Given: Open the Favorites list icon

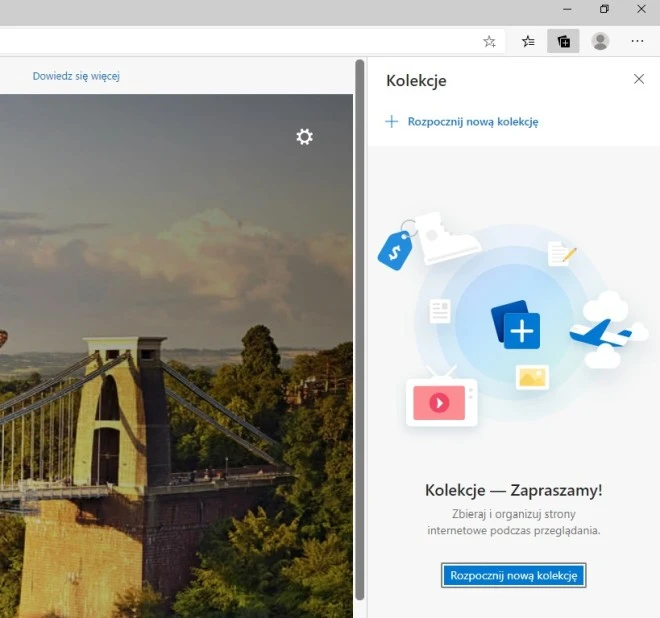Looking at the screenshot, I should [528, 41].
